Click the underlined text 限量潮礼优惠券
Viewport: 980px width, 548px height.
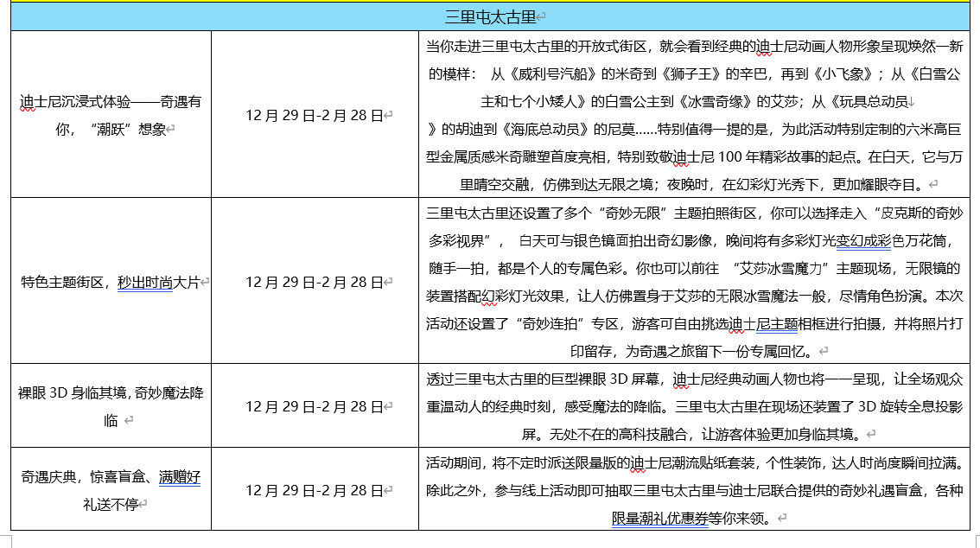pos(660,518)
